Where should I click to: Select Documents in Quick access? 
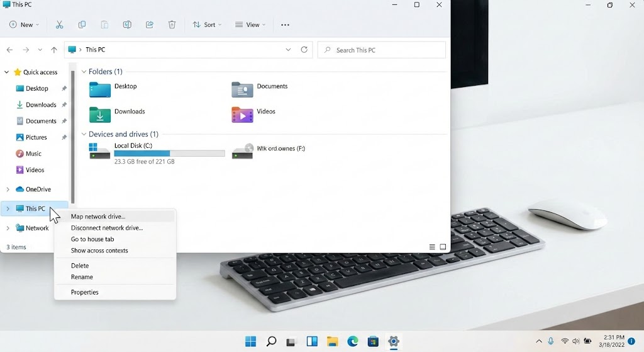point(36,121)
